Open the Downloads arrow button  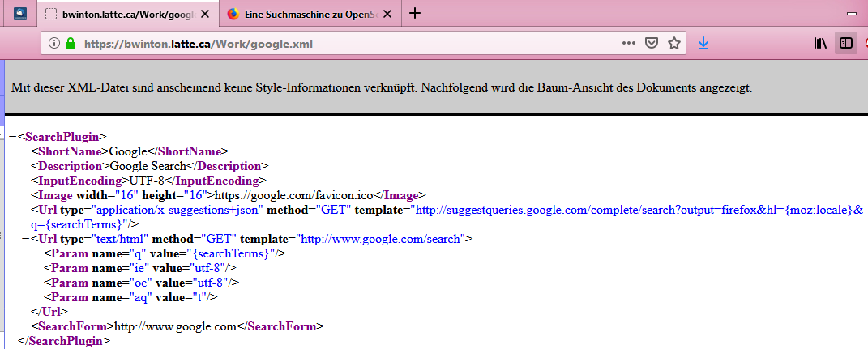703,43
